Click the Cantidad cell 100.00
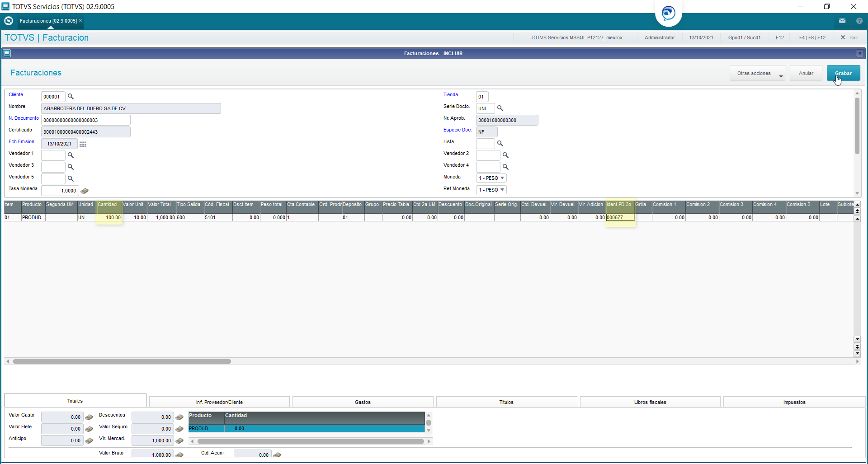This screenshot has height=464, width=868. pyautogui.click(x=109, y=217)
